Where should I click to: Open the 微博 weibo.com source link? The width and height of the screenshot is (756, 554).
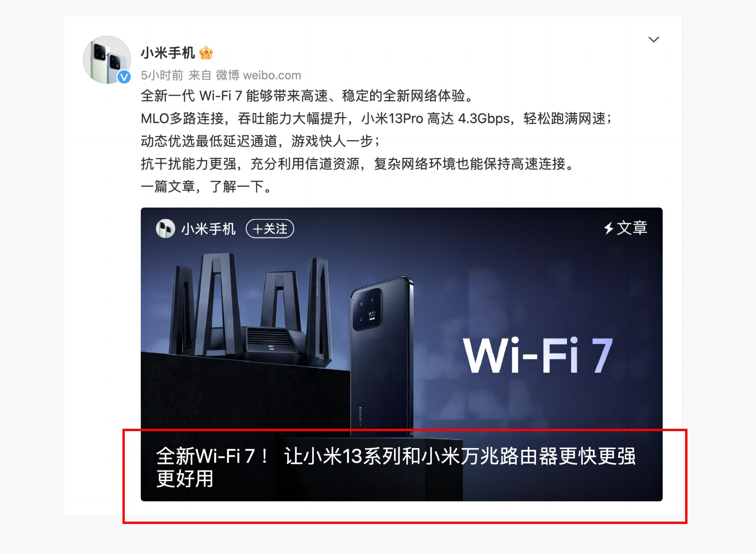258,75
